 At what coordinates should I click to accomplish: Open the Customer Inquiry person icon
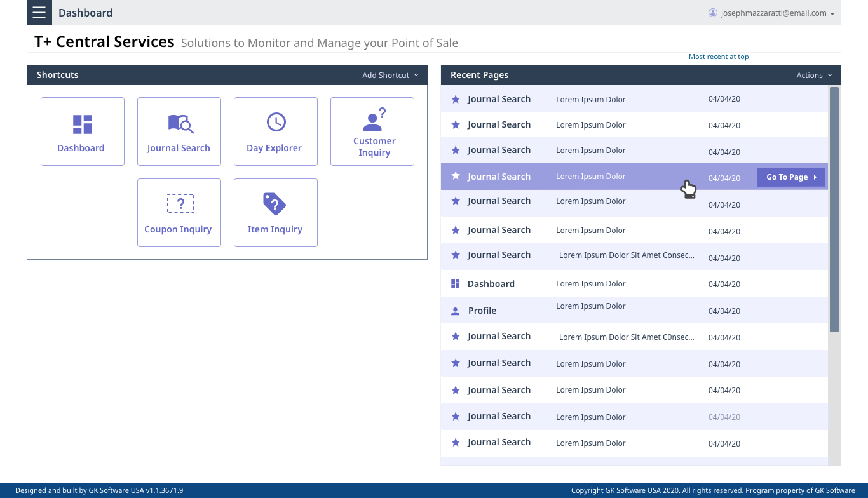tap(374, 119)
